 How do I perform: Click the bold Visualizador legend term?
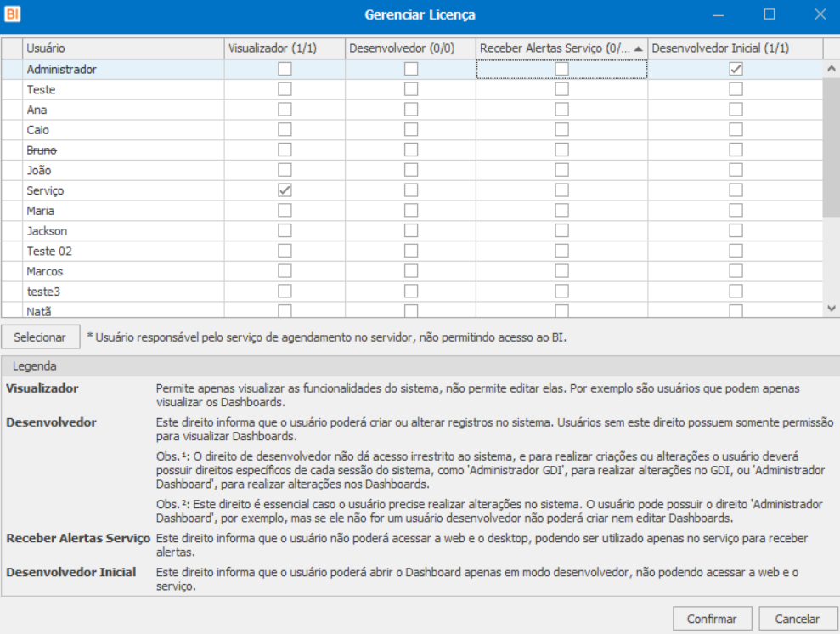[42, 388]
